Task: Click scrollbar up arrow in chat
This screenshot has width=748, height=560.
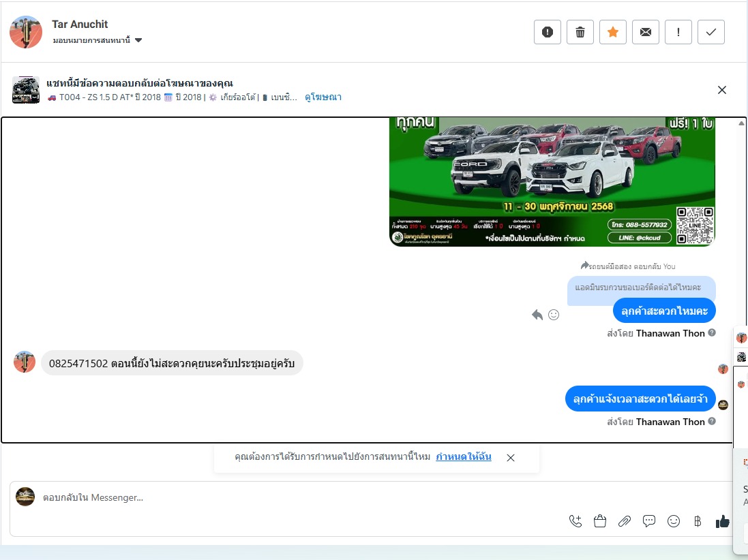Action: [x=741, y=123]
